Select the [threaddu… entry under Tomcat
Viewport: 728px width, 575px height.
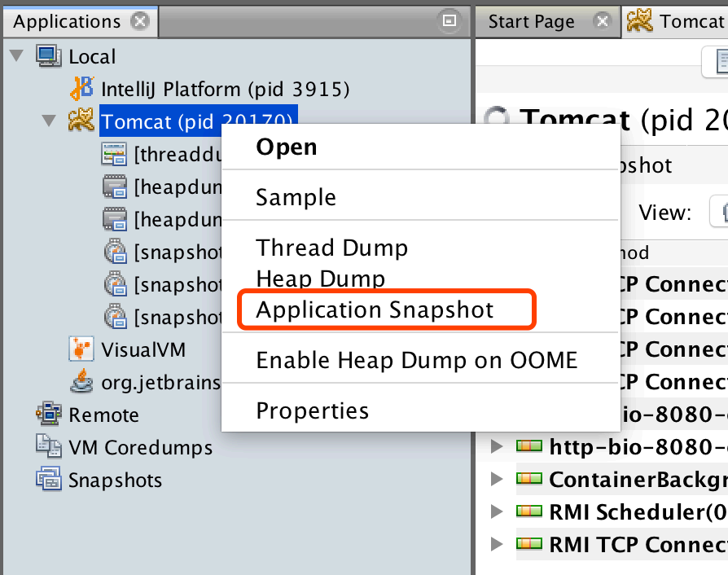coord(178,154)
